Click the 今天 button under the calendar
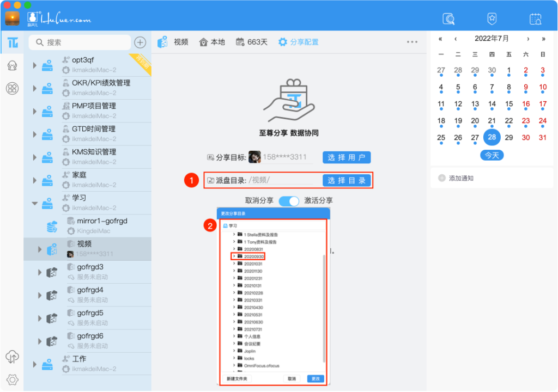Screen dimensions: 558x392 coord(492,155)
